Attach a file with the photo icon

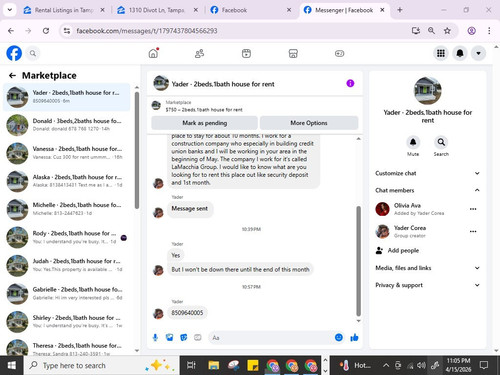169,338
